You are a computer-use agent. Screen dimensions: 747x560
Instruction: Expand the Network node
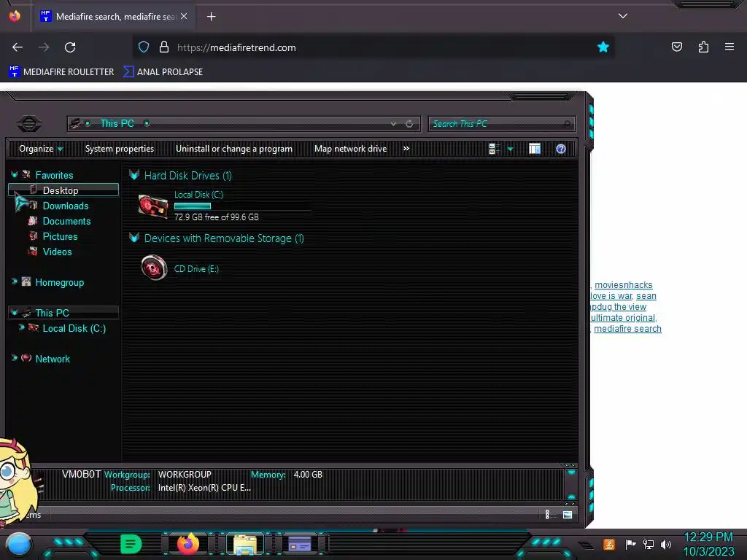tap(15, 358)
